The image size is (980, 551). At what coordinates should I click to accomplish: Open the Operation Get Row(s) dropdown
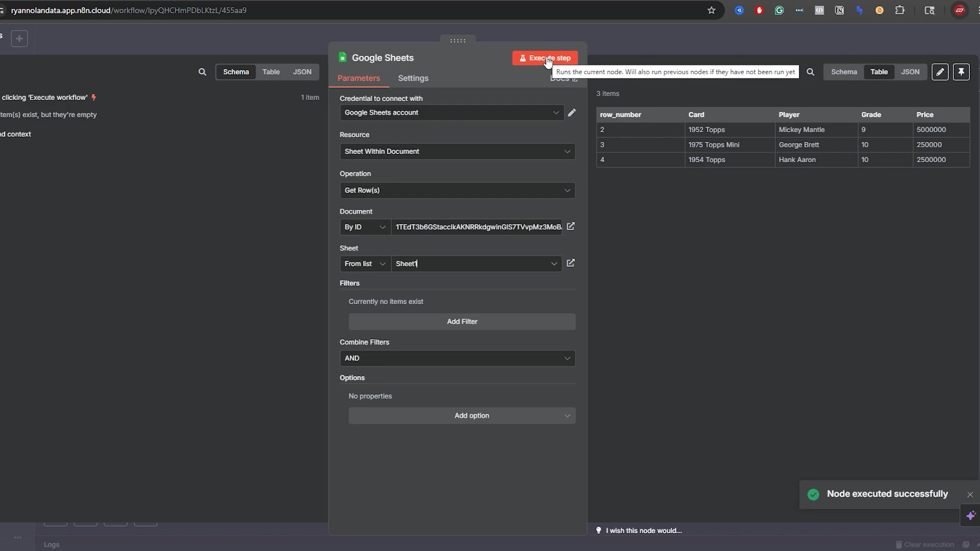pos(457,190)
